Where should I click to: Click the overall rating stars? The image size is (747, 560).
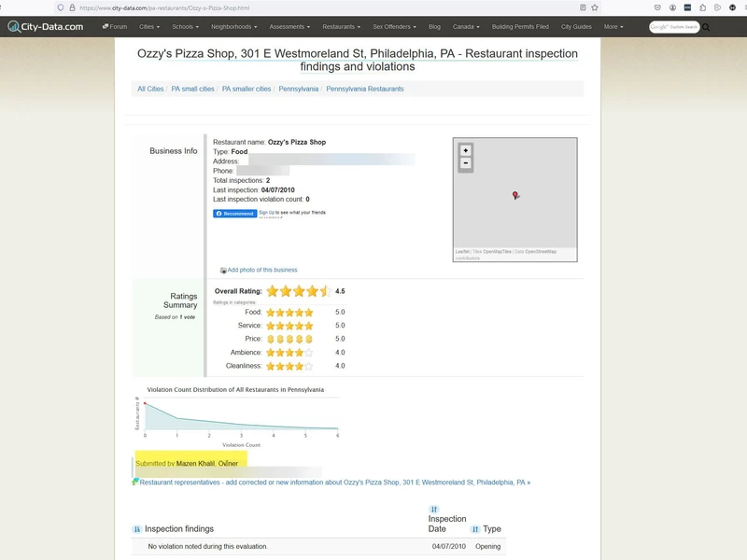click(x=298, y=291)
